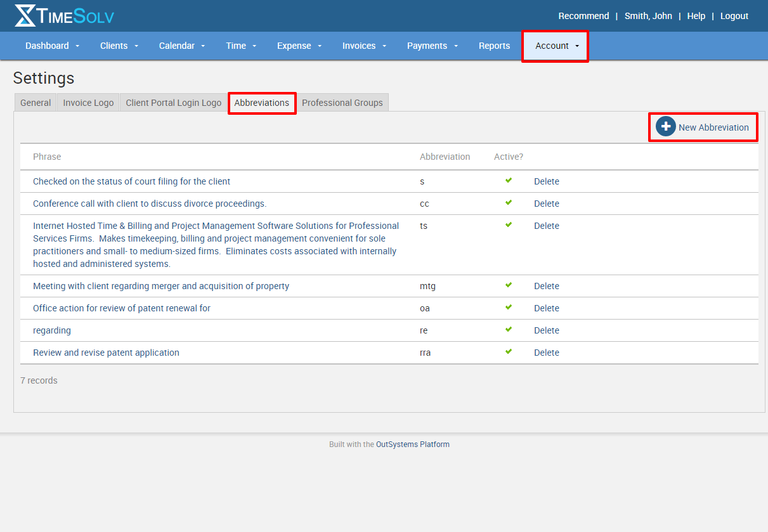Open the 'Review and revise patent application' phrase
Screen dimensions: 768x532
(x=106, y=353)
